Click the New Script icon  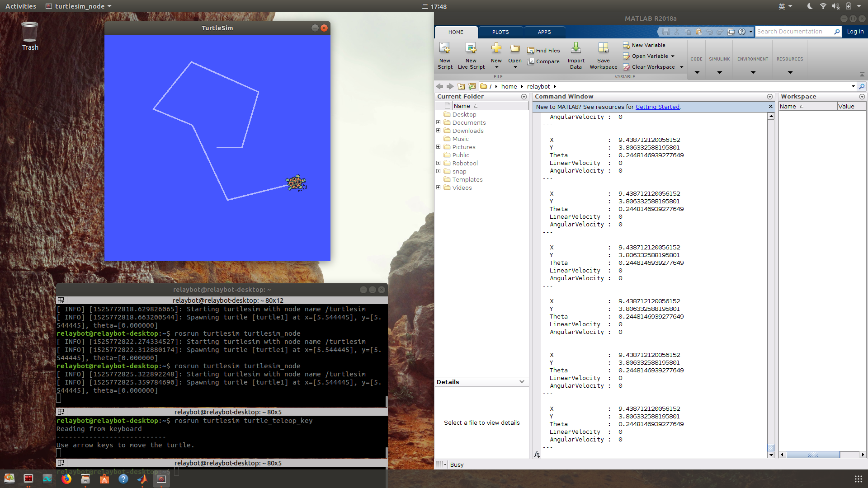click(x=445, y=49)
